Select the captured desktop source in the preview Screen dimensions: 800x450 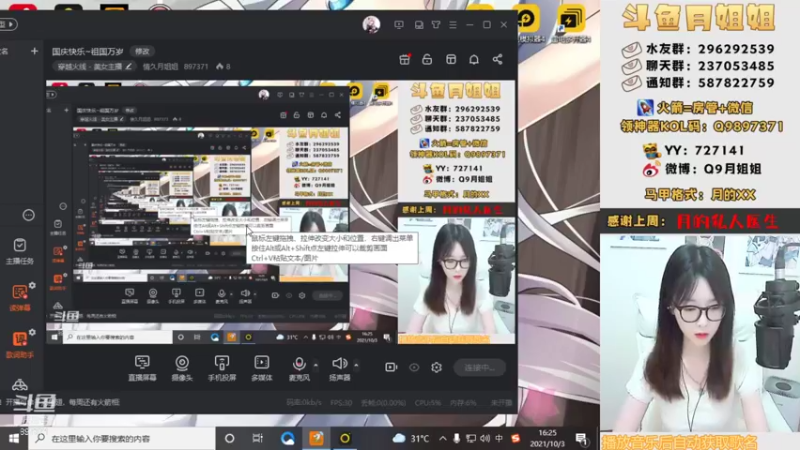(x=221, y=211)
